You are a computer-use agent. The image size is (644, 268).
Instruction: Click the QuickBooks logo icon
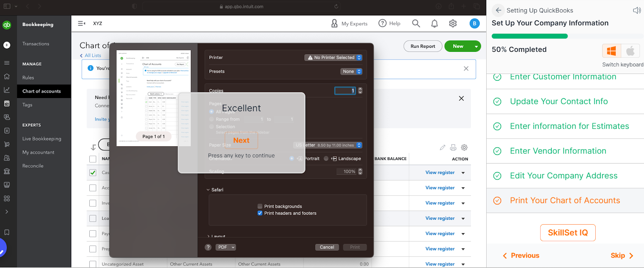(7, 25)
